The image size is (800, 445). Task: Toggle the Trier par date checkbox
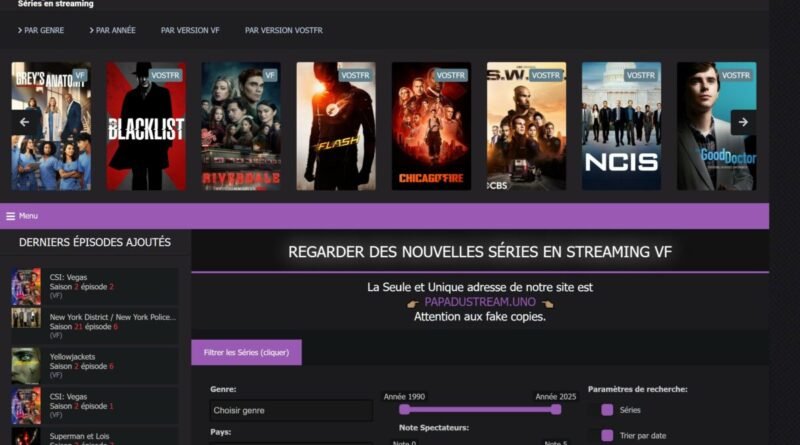coord(607,435)
